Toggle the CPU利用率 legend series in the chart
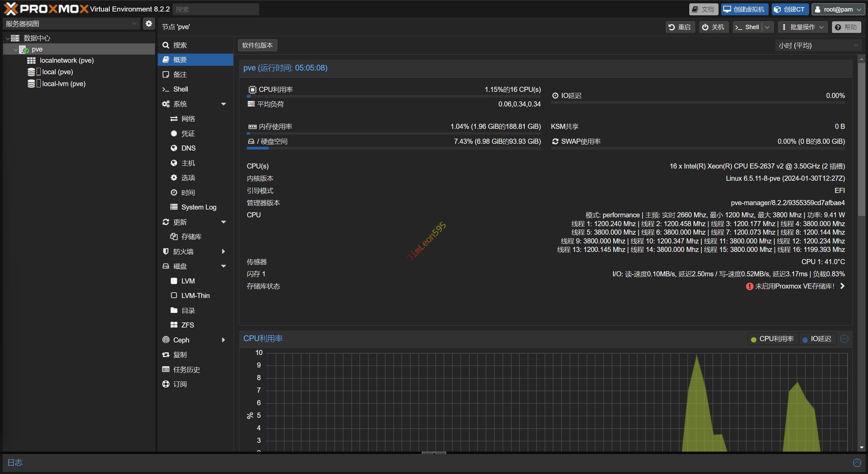 pos(773,339)
